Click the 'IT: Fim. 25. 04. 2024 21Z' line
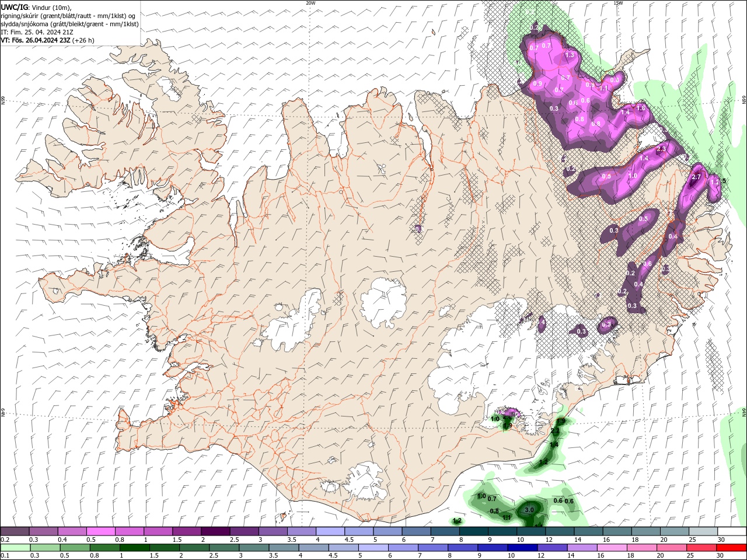747x560 pixels. coord(37,32)
